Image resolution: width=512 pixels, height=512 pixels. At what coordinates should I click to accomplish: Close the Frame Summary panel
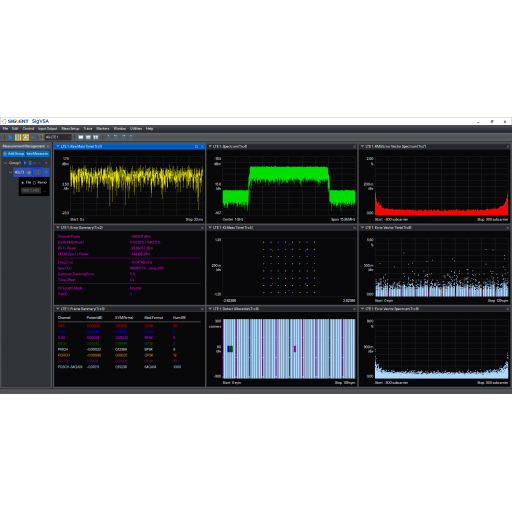pyautogui.click(x=202, y=309)
